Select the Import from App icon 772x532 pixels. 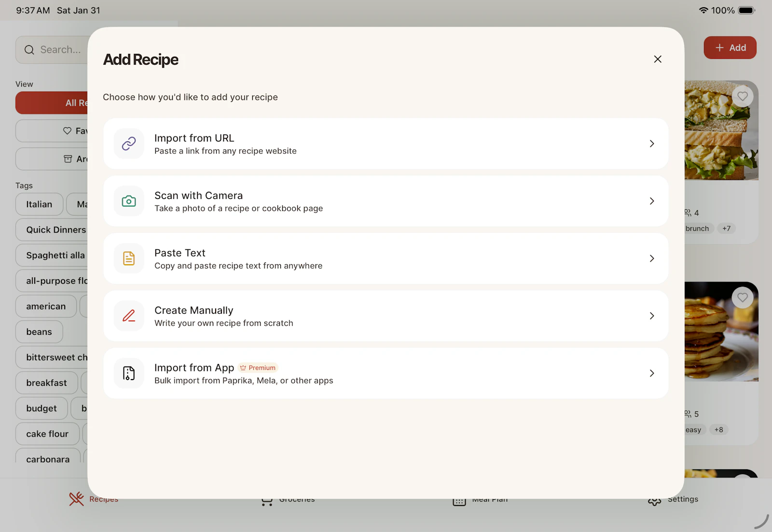[x=128, y=373]
